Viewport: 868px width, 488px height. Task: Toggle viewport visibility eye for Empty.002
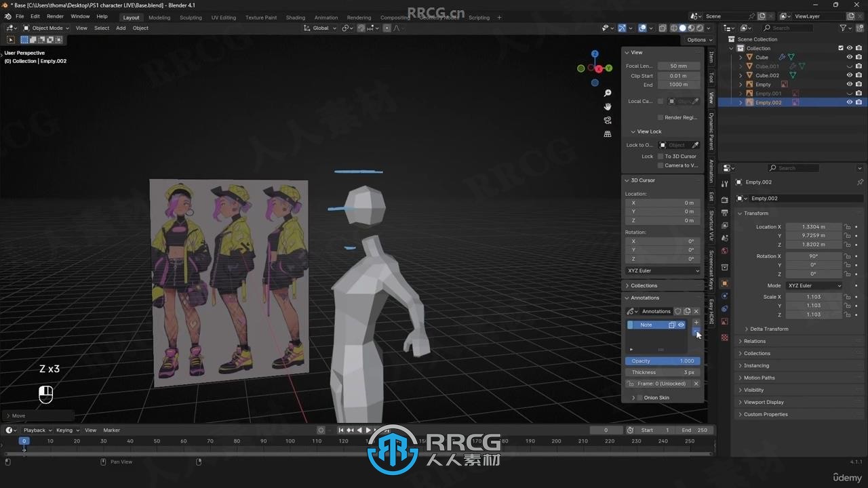849,102
